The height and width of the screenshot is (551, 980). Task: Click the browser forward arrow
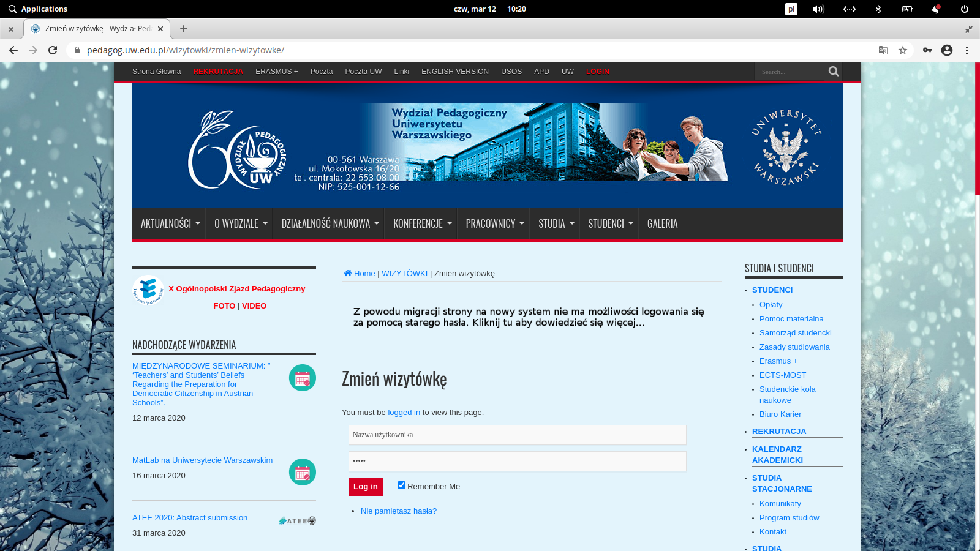click(x=33, y=50)
